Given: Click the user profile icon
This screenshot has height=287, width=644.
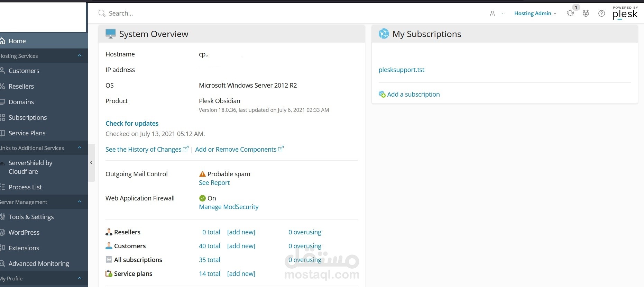Looking at the screenshot, I should 492,13.
